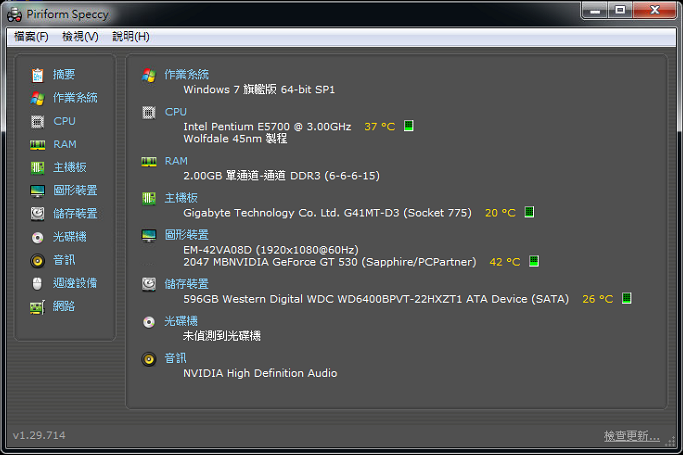Select 摘要 in the sidebar
The image size is (683, 455).
(64, 74)
